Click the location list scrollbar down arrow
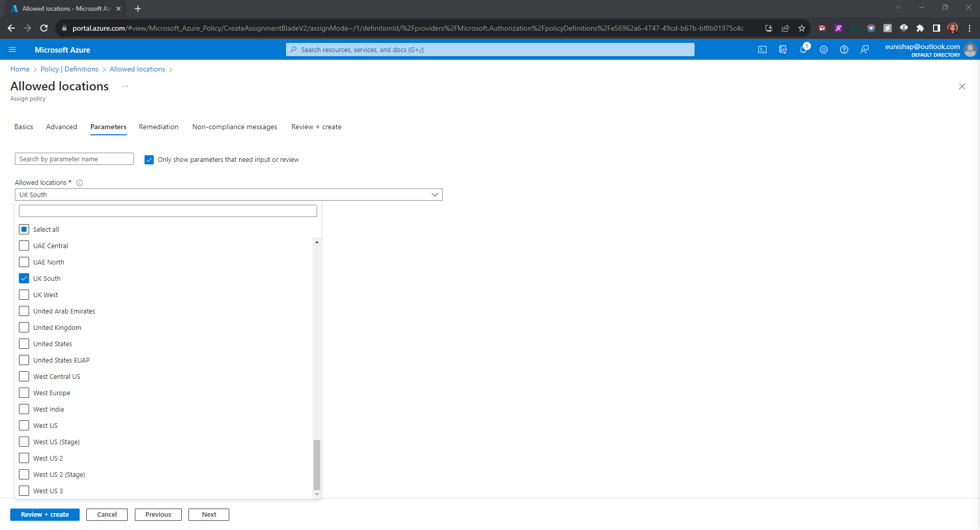 pos(317,494)
